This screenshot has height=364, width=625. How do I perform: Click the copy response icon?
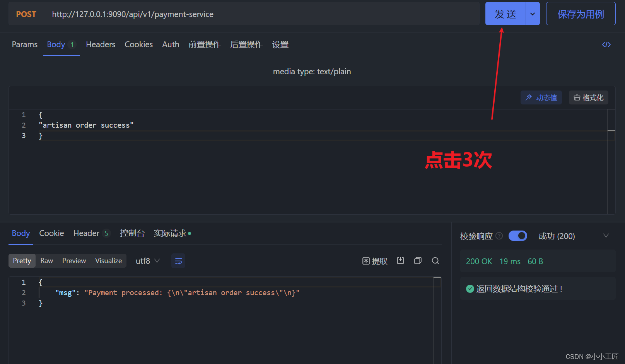coord(418,261)
